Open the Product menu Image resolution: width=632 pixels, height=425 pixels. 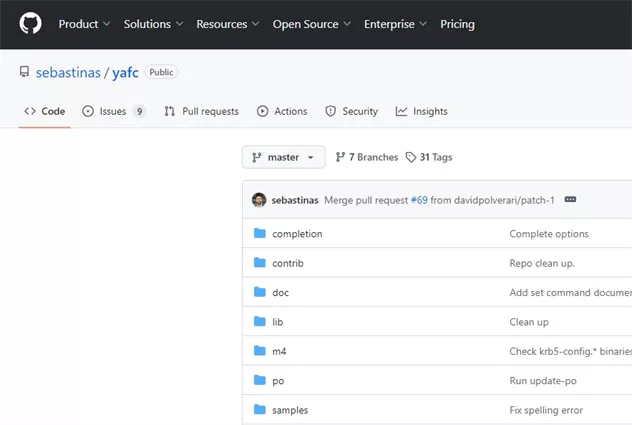(x=84, y=24)
